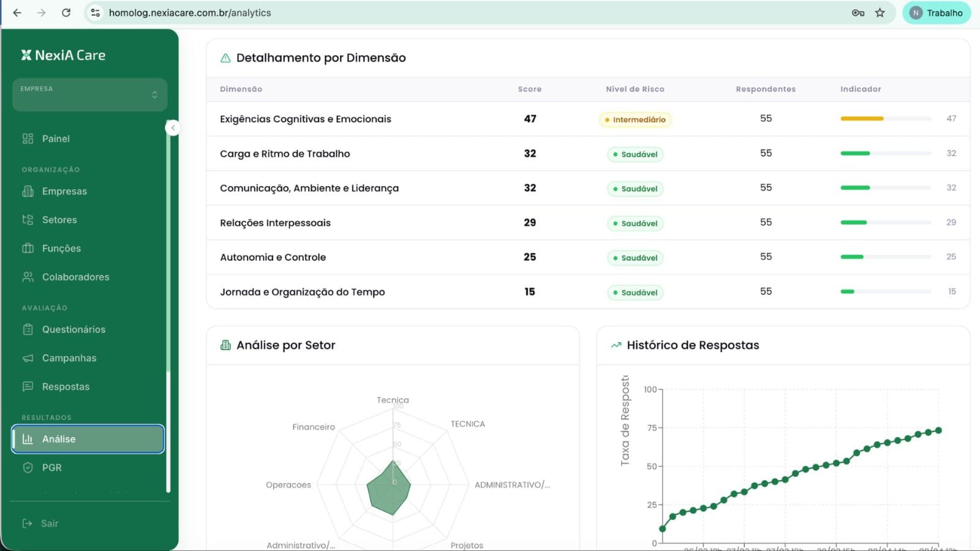Viewport: 980px width, 551px height.
Task: Click the Financeiro radar axis label
Action: tap(314, 427)
